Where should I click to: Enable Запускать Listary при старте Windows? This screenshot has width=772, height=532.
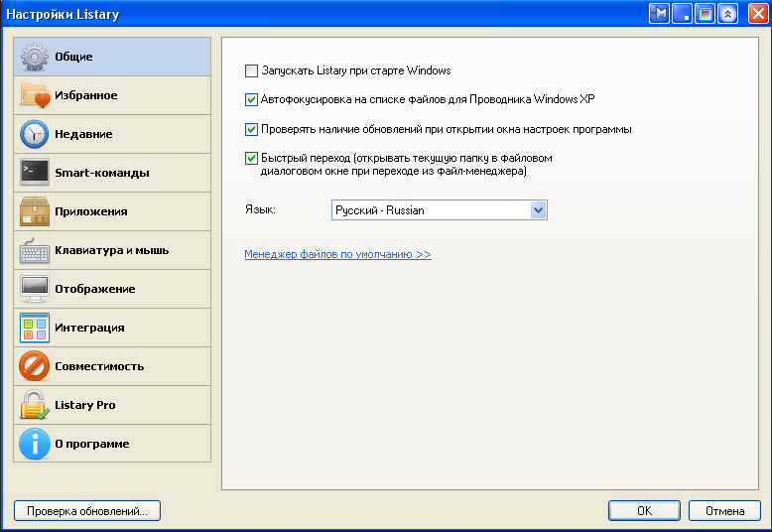[x=251, y=70]
